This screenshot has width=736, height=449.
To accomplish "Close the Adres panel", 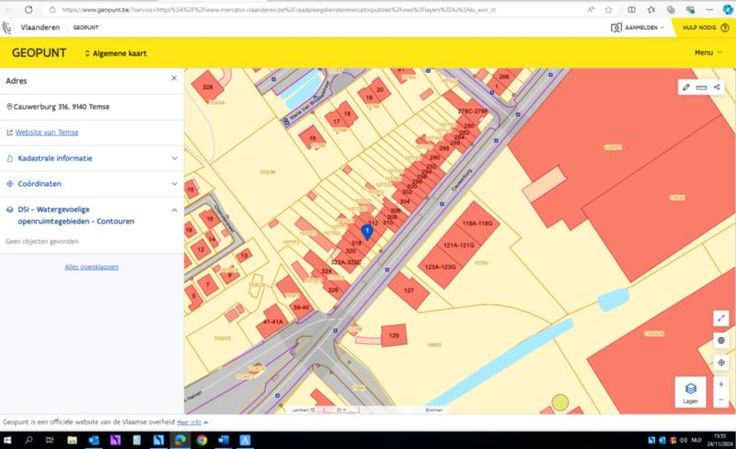I will click(174, 78).
